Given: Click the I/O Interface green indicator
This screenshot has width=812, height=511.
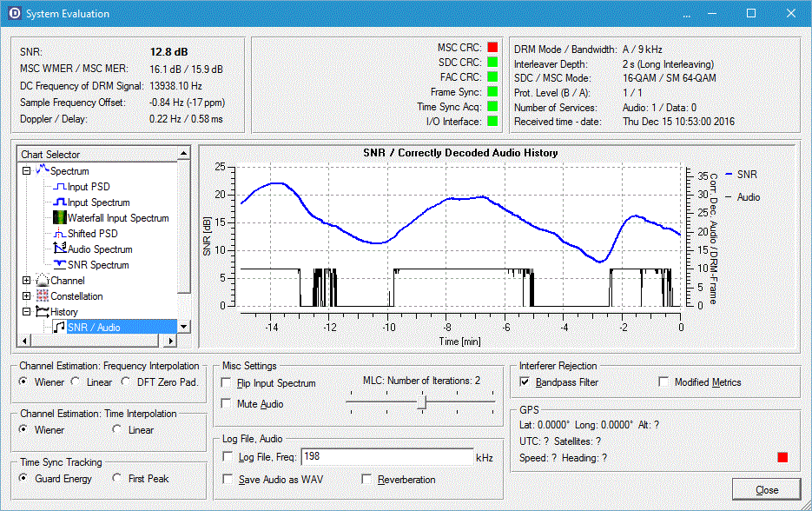Looking at the screenshot, I should point(492,121).
